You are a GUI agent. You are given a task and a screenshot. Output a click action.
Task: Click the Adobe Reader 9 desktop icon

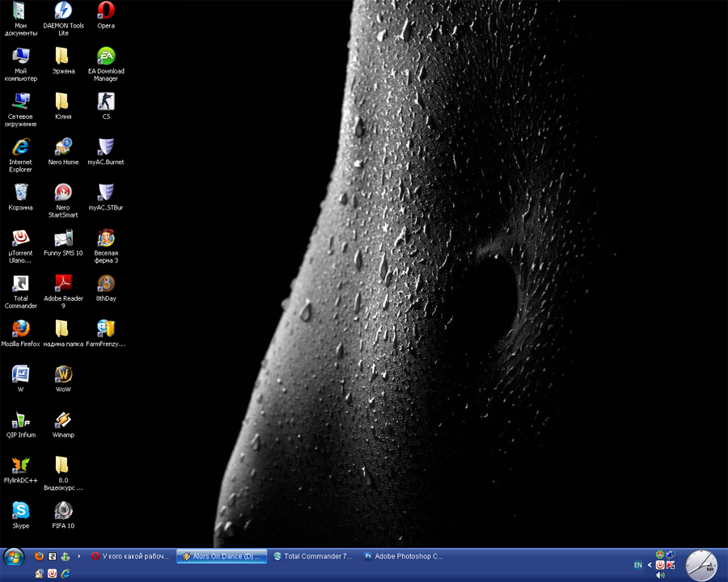click(x=63, y=284)
